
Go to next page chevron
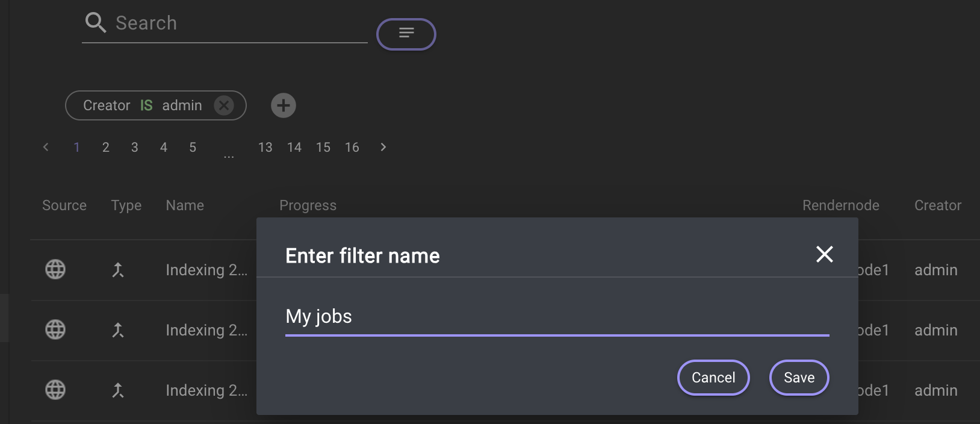(x=383, y=147)
